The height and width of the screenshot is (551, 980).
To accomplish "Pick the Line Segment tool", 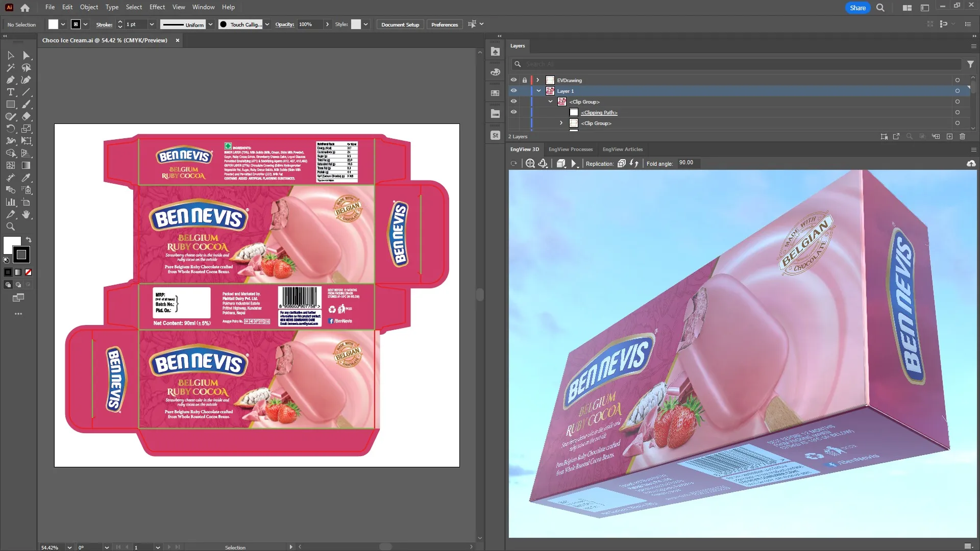I will (27, 92).
